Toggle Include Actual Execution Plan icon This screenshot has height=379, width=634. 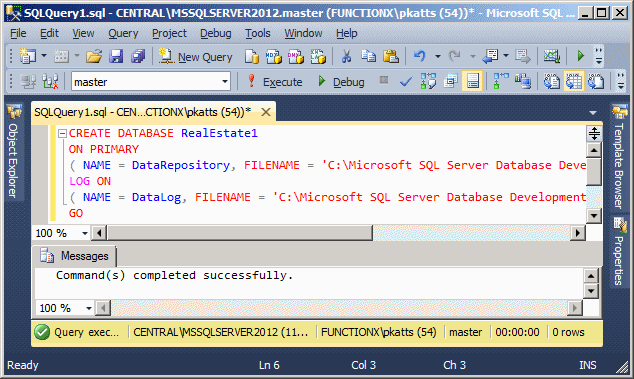(501, 81)
